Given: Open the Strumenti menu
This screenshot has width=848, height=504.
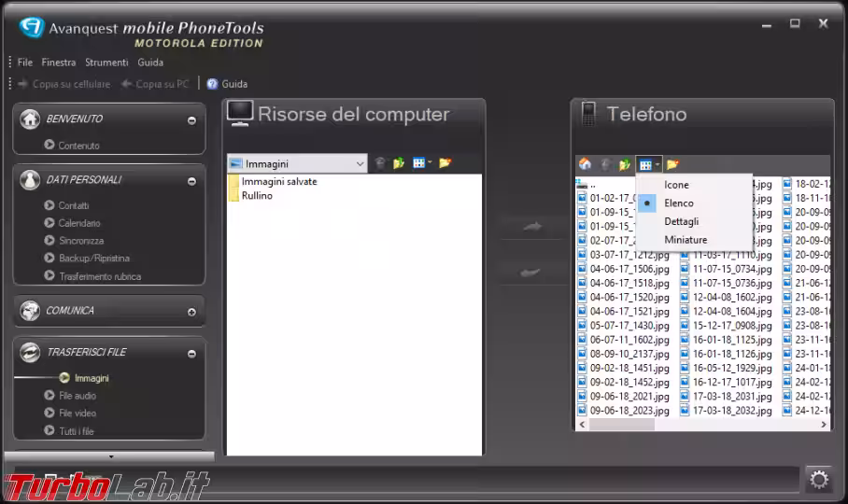Looking at the screenshot, I should tap(106, 63).
